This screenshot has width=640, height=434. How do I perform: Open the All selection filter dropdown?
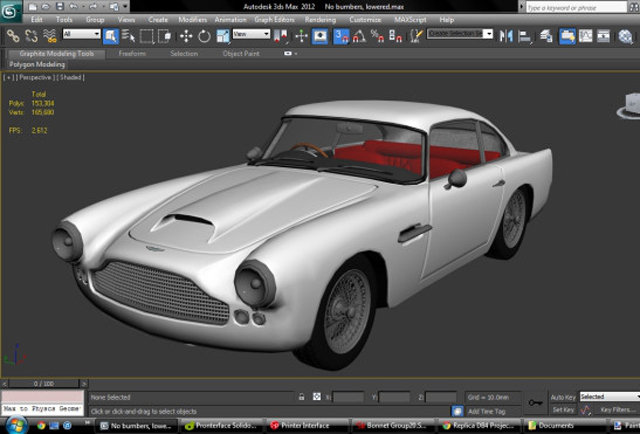pyautogui.click(x=81, y=34)
